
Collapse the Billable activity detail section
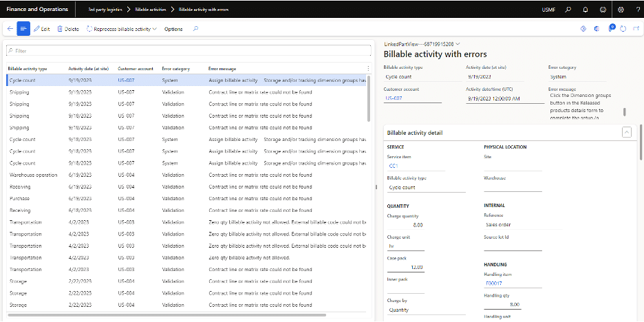626,132
